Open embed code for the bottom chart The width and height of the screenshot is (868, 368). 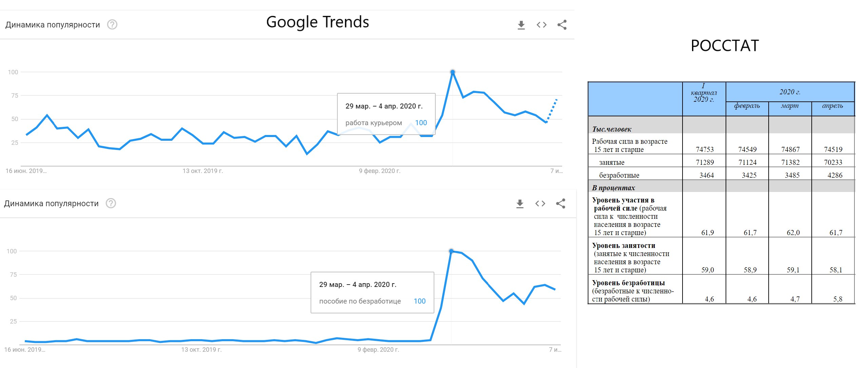point(540,204)
